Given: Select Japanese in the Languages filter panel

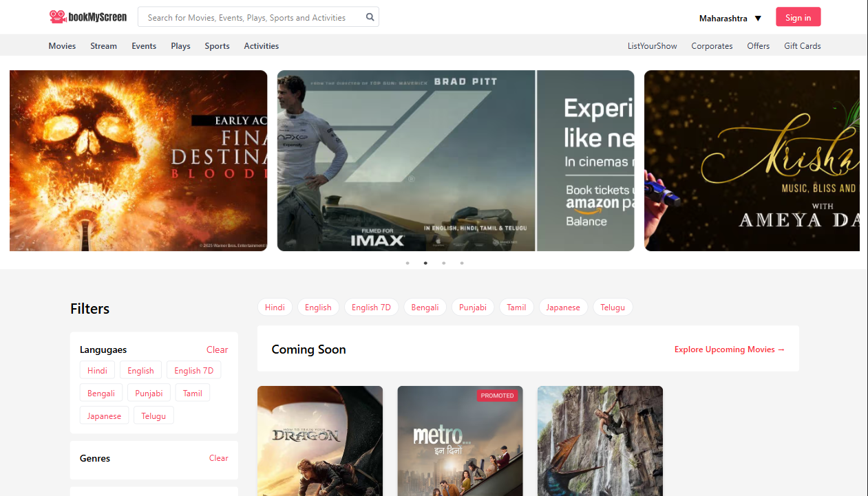Looking at the screenshot, I should click(x=104, y=416).
